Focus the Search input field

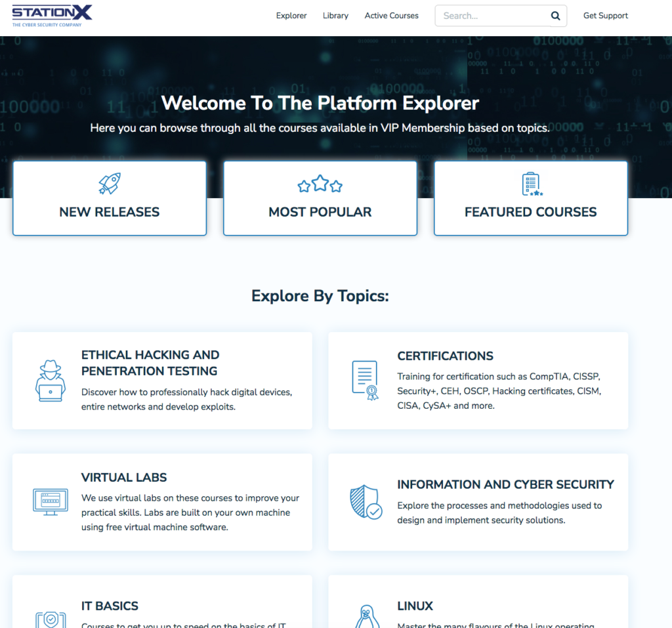click(x=492, y=16)
